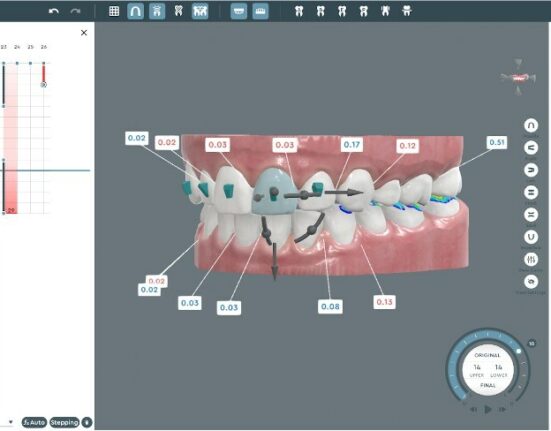Viewport: 551px width, 431px height.
Task: Select fifth tooth movement tool icon
Action: [385, 11]
